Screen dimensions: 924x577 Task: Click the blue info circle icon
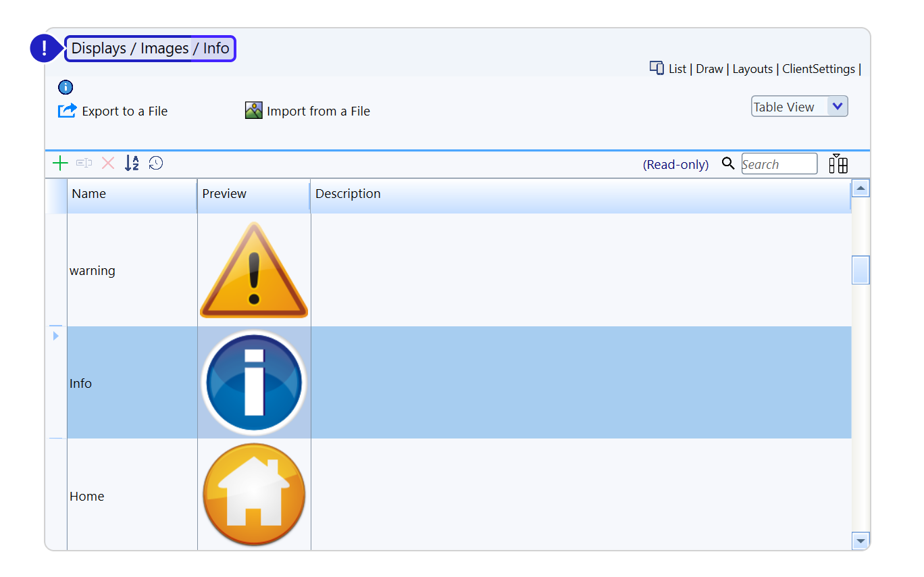coord(66,87)
